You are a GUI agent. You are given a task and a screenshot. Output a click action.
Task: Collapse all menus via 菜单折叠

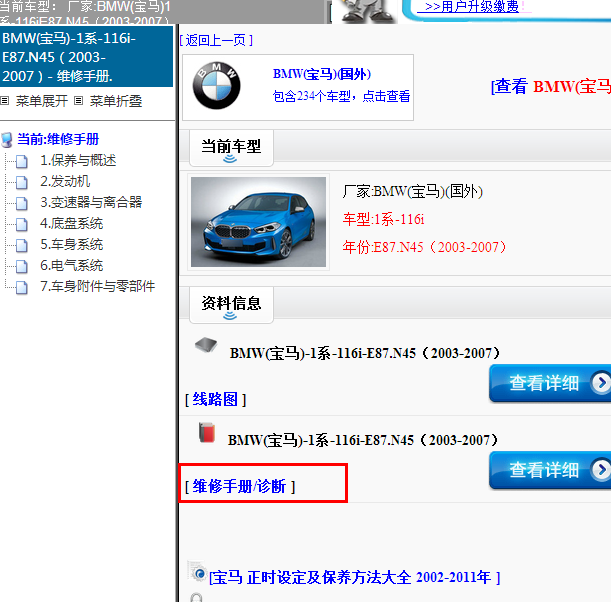coord(116,101)
